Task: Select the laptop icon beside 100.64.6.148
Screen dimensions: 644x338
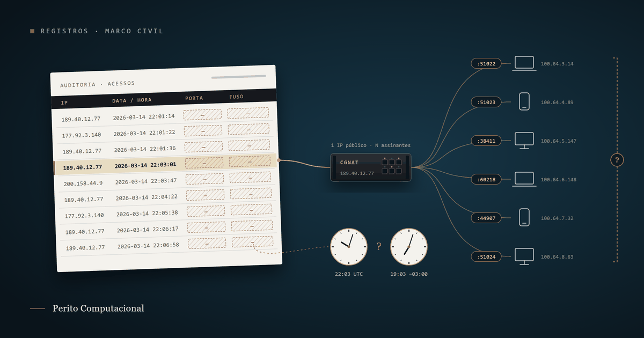Action: pos(524,179)
